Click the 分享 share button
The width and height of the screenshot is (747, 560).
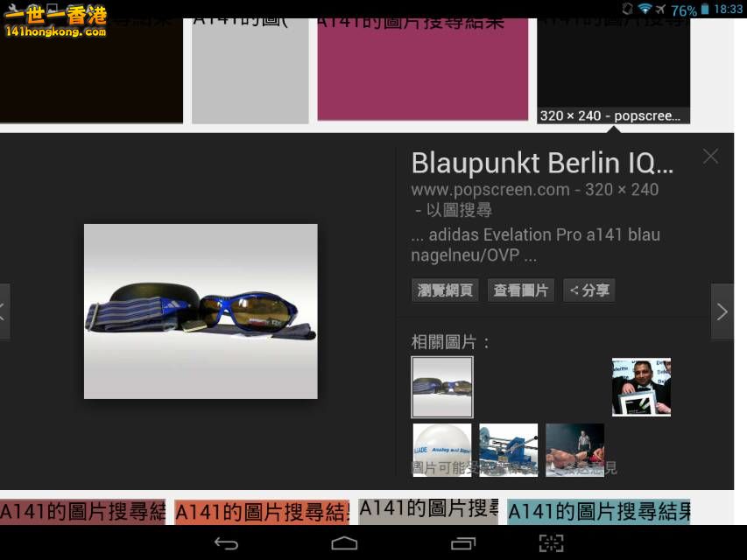[589, 290]
